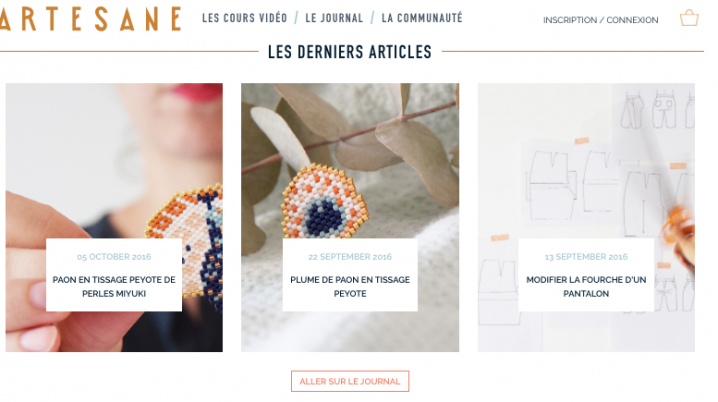
Task: Select the 05 October 2016 date label
Action: tap(114, 257)
